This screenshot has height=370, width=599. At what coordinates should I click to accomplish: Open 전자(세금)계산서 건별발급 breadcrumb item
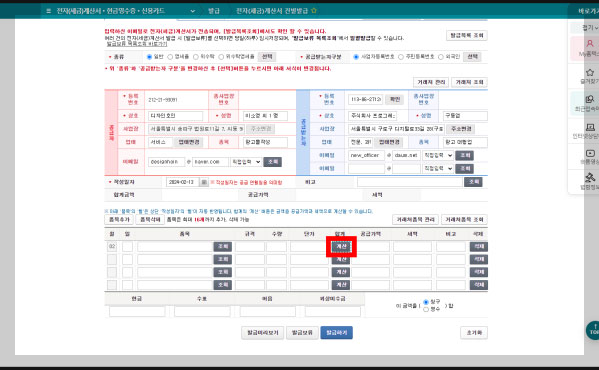pyautogui.click(x=272, y=11)
